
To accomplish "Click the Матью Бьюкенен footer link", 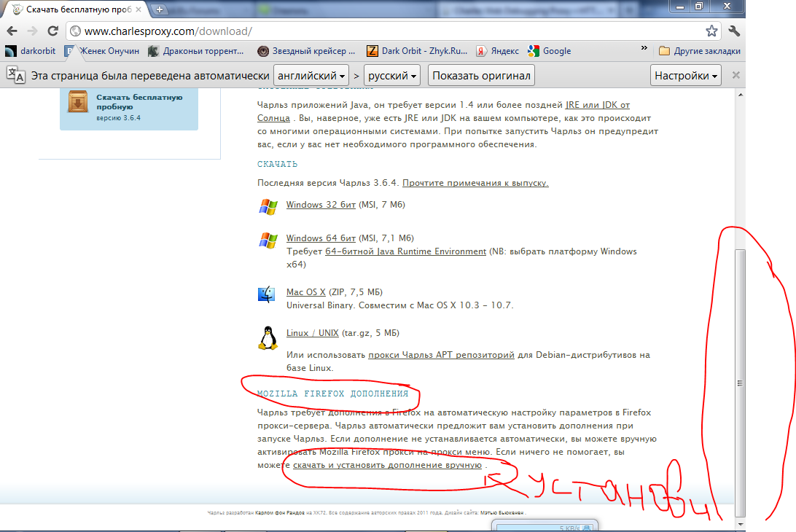I will click(502, 513).
